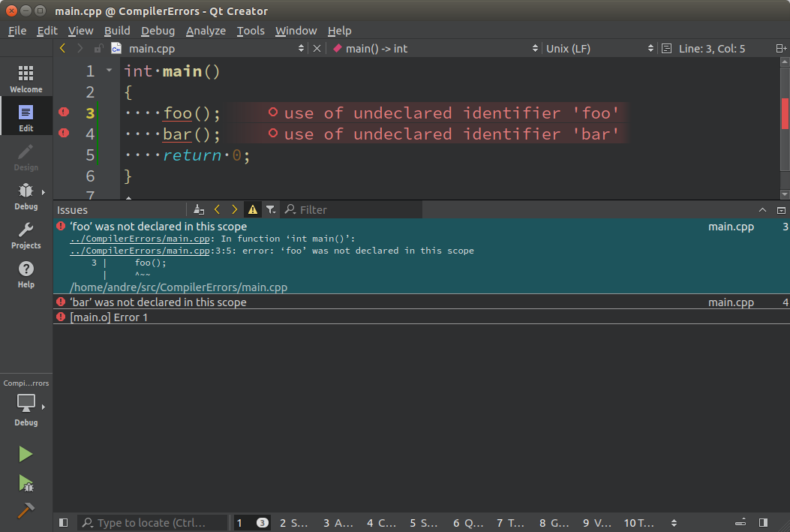This screenshot has height=532, width=790.
Task: Open the Welcome mode
Action: coord(26,78)
